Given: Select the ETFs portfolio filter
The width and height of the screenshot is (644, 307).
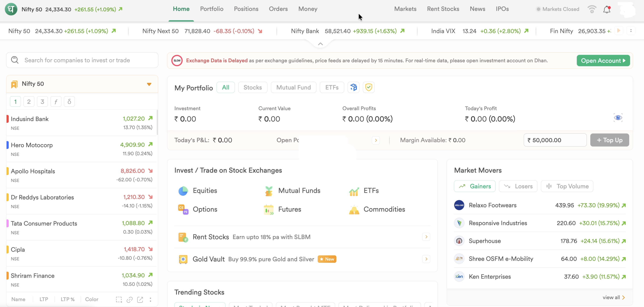Looking at the screenshot, I should [332, 87].
